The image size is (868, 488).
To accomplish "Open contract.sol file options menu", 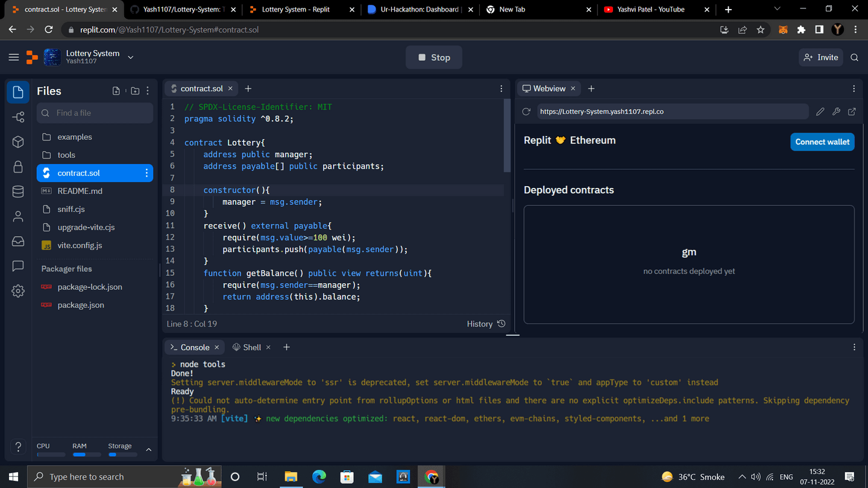I will tap(146, 173).
